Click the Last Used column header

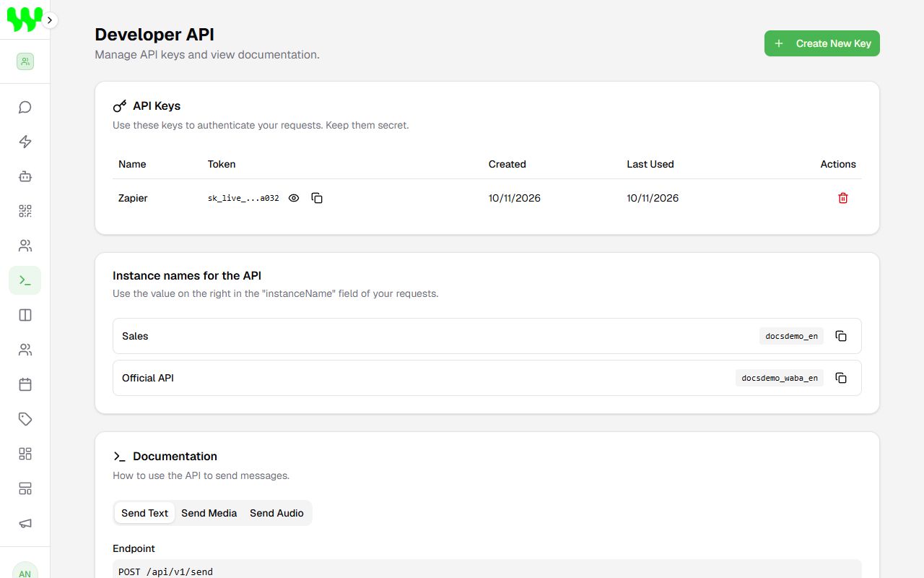pos(650,164)
